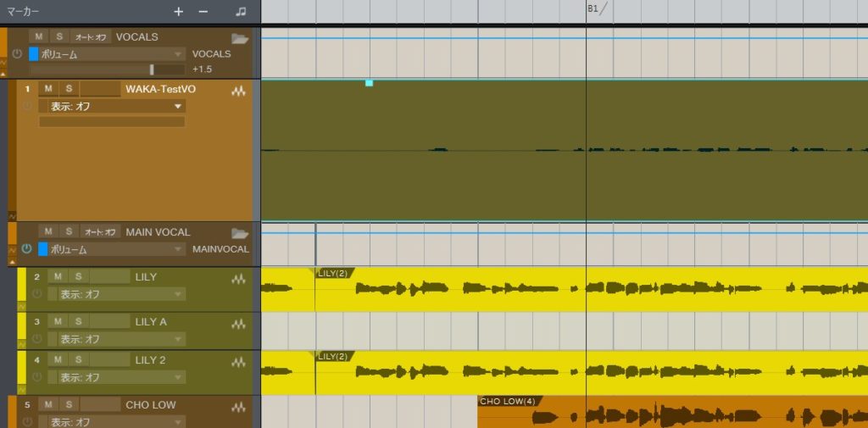
Task: Open the MAIN VOCAL folder track icon
Action: 240,233
